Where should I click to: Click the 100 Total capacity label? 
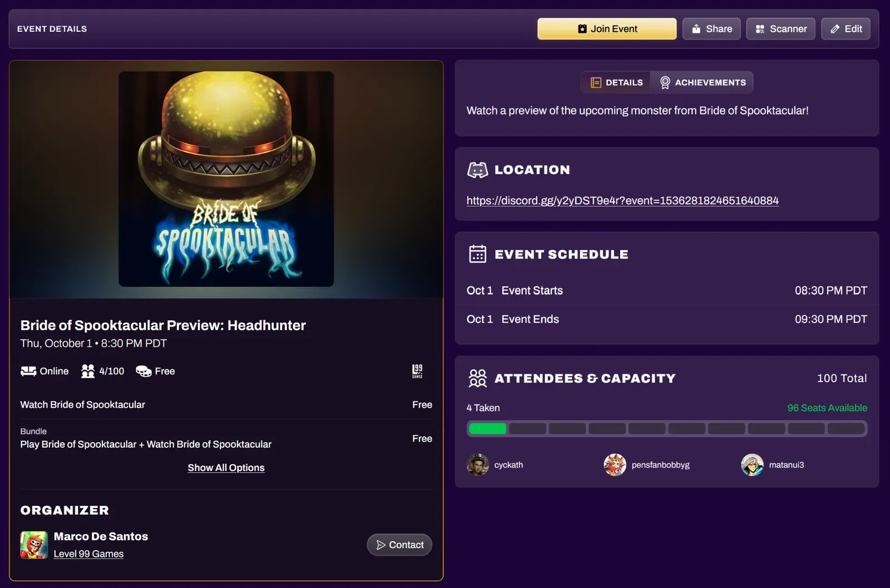tap(842, 378)
